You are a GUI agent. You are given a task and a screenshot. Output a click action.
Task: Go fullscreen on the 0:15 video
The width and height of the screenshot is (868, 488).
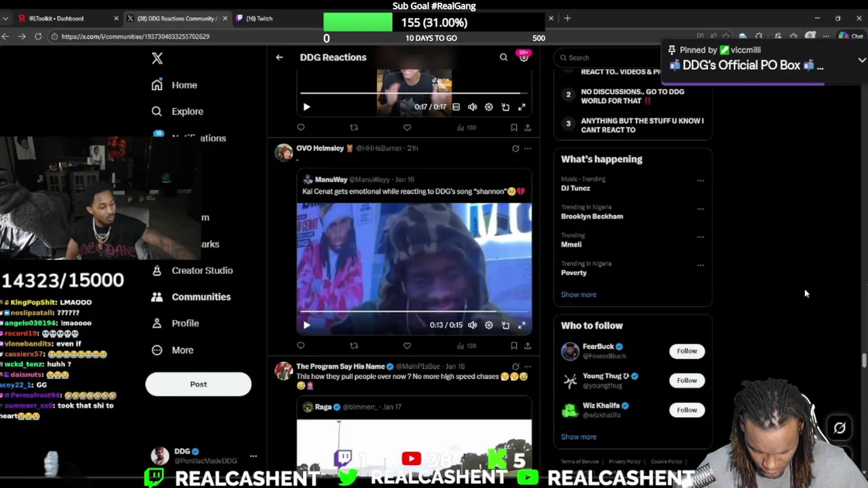[x=521, y=325]
